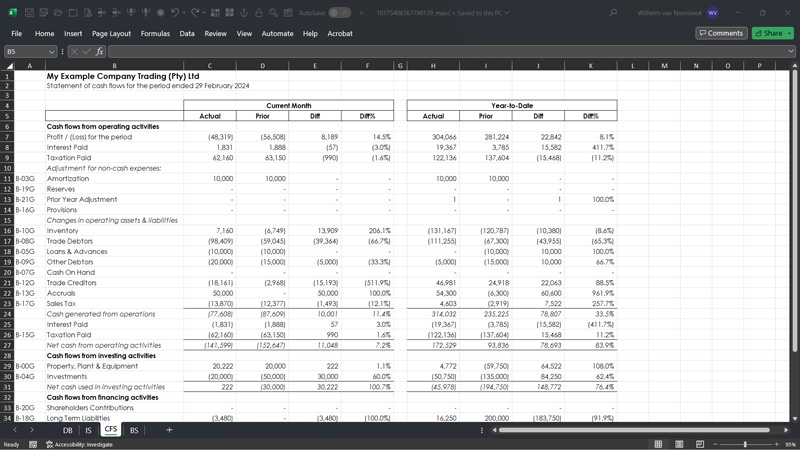Select cell 'Cash generated from operations'
Viewport: 800px width, 450px height.
coord(114,314)
